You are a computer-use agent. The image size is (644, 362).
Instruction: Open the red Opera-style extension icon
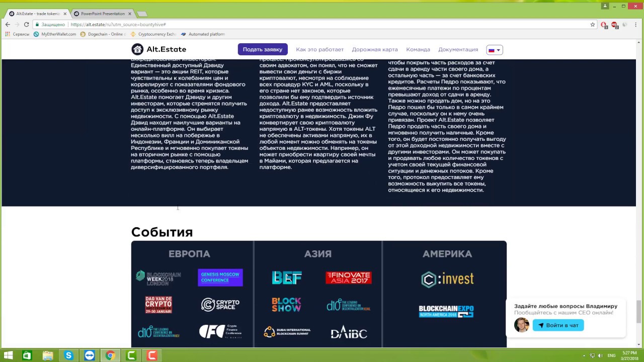604,25
